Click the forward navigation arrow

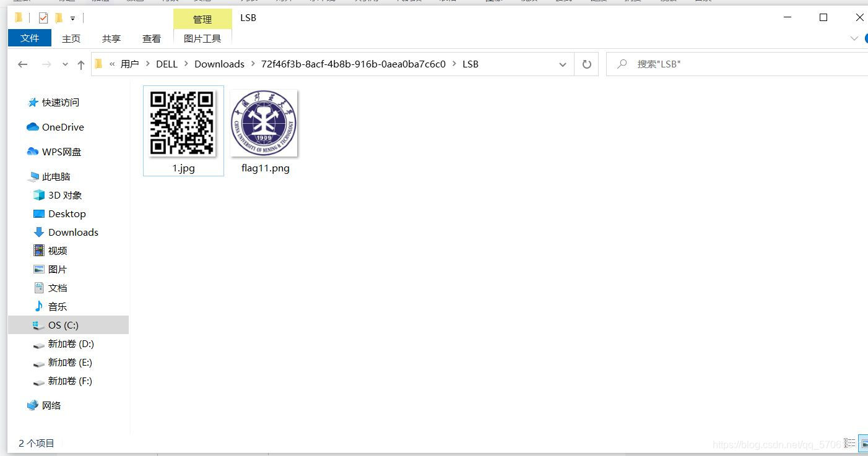pos(46,64)
